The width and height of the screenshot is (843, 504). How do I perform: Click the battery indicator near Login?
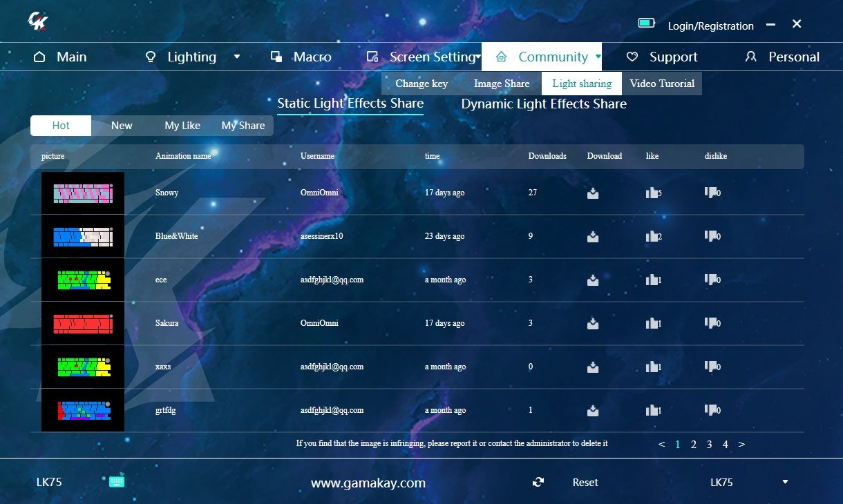coord(646,22)
